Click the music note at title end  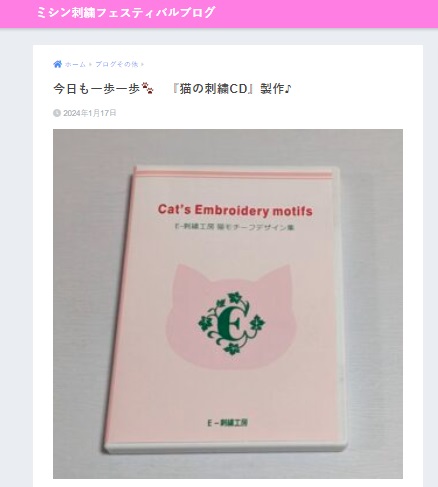288,89
